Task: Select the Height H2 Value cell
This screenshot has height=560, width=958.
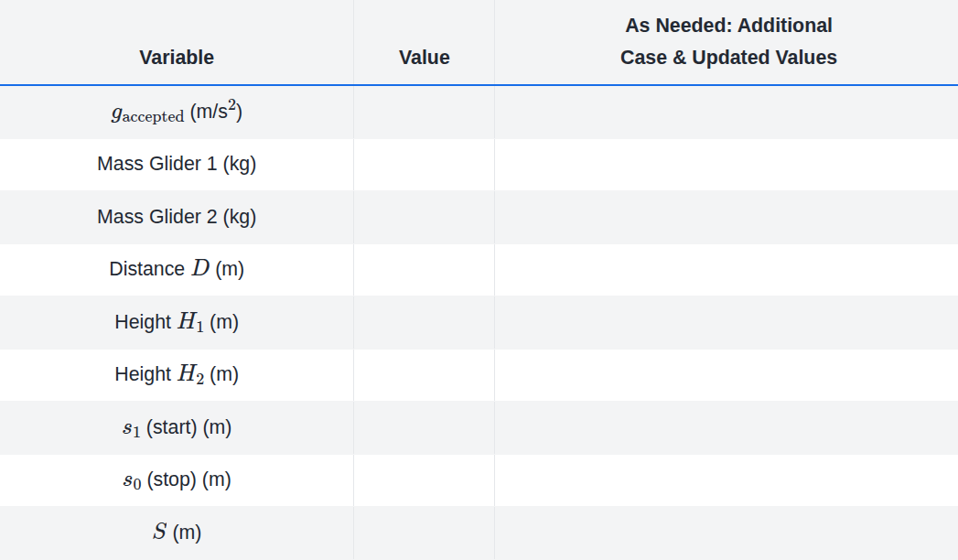Action: pos(424,374)
